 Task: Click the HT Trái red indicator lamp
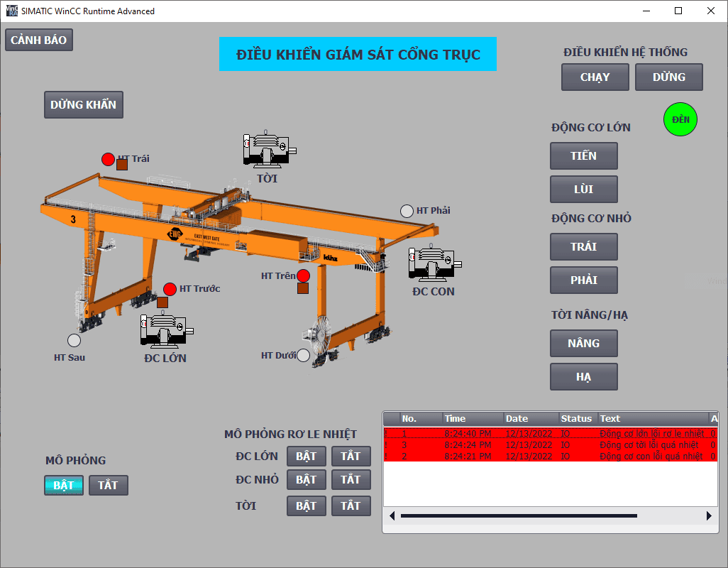pos(108,159)
